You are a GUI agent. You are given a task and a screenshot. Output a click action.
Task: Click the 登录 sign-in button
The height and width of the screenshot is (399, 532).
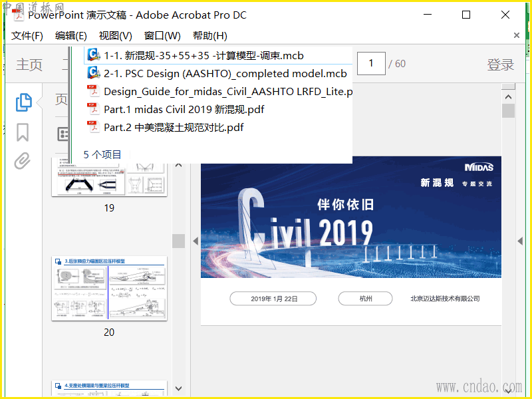[501, 64]
